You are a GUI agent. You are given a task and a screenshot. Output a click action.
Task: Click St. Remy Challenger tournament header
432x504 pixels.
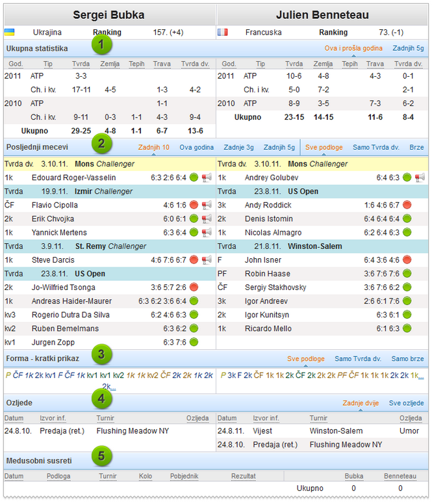(x=110, y=246)
